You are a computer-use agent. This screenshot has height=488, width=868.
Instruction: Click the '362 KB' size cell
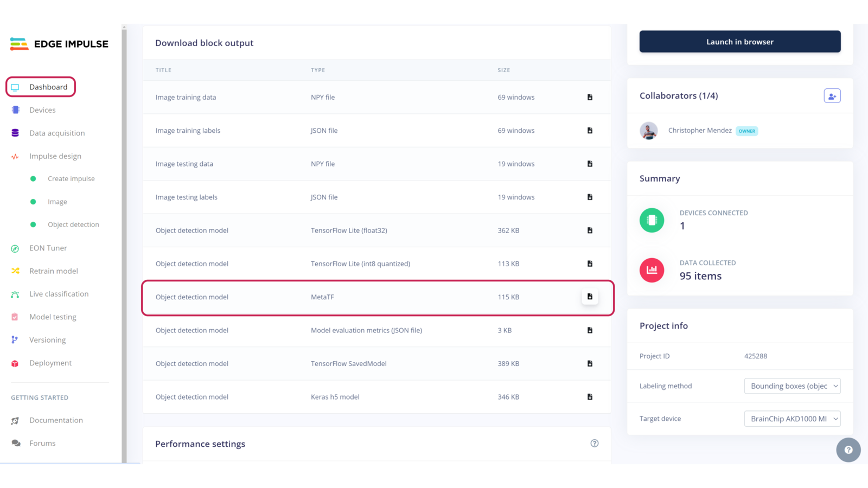[x=508, y=230]
